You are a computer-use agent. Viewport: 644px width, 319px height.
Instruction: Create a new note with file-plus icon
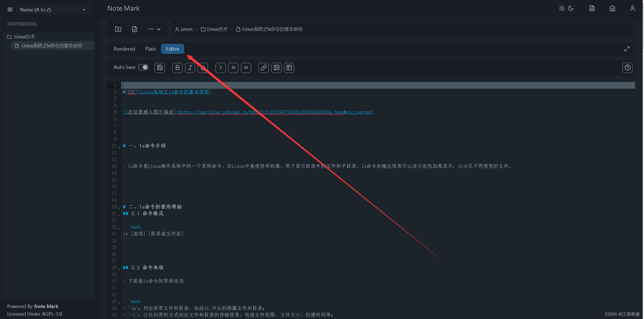[135, 29]
